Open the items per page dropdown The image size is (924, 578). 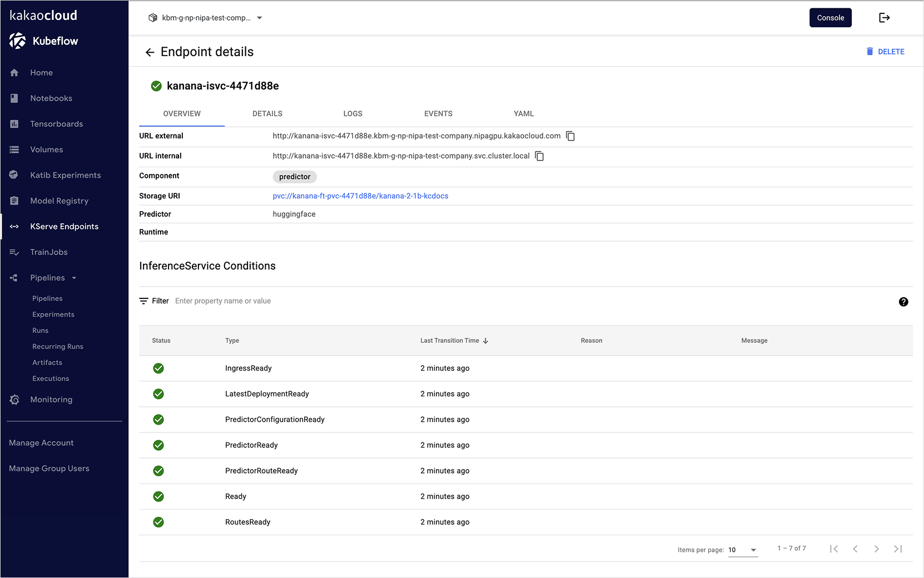[x=743, y=550]
